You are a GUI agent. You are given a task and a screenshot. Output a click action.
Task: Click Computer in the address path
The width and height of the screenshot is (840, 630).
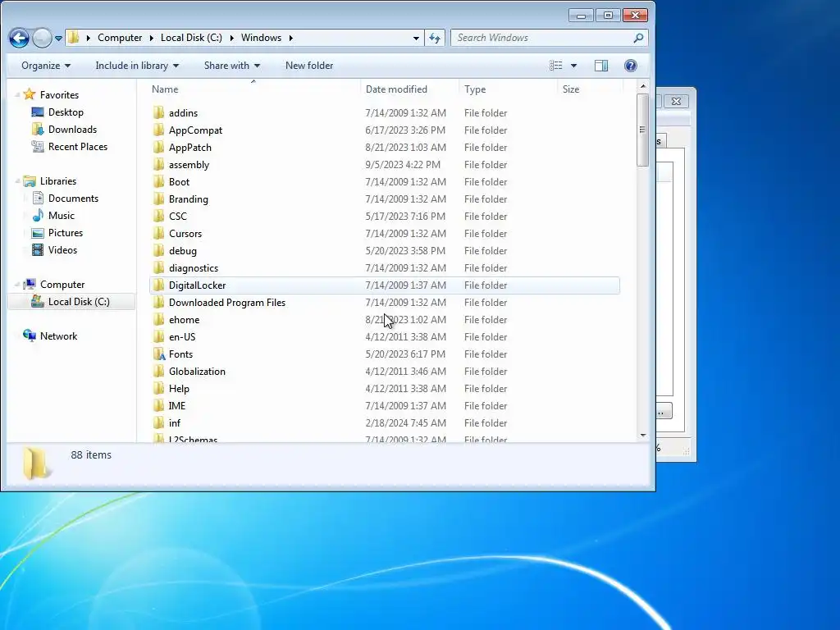120,38
